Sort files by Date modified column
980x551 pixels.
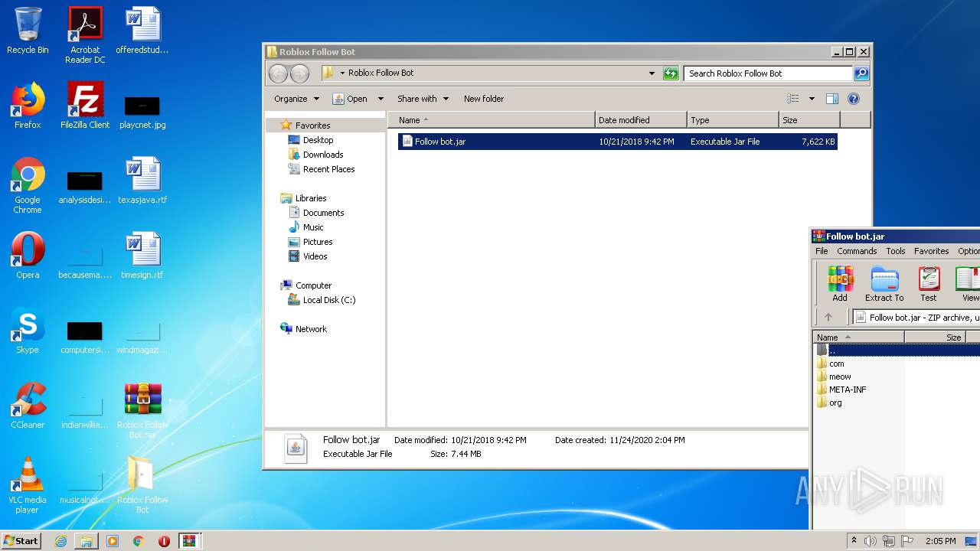(641, 120)
